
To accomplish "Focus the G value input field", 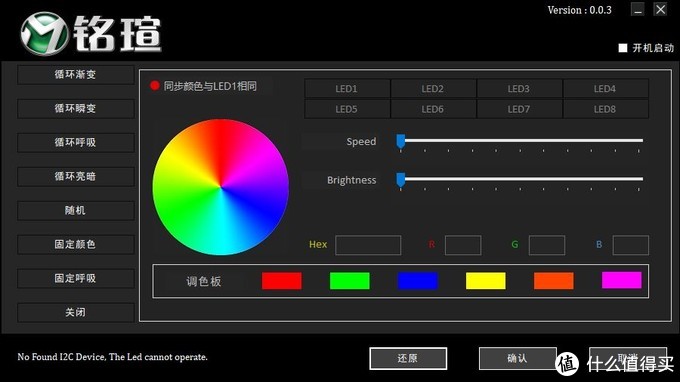I will click(x=547, y=245).
